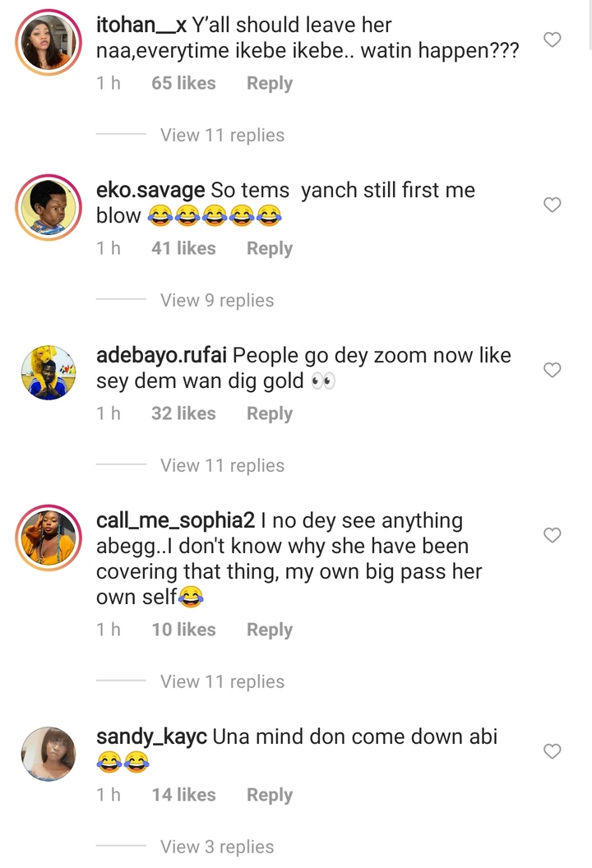The height and width of the screenshot is (868, 592).
Task: Show the 9 replies to eko.savage
Action: tap(217, 301)
